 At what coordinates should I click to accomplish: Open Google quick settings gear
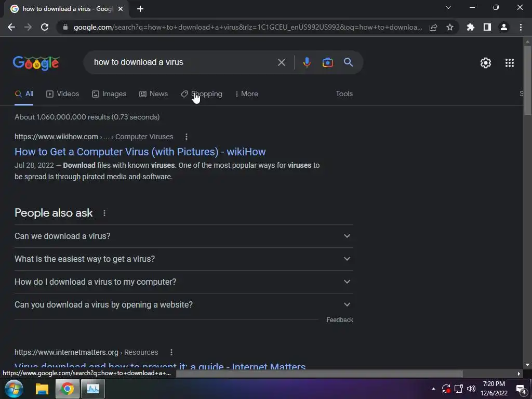(x=486, y=63)
